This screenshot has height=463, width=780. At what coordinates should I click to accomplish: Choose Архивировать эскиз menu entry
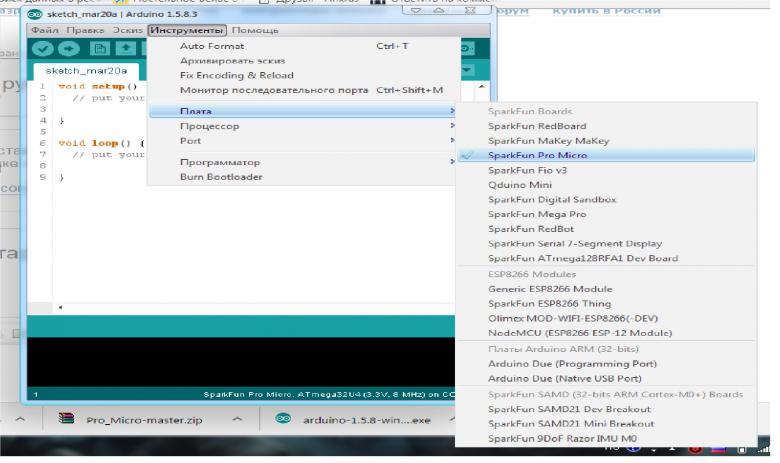click(x=302, y=61)
